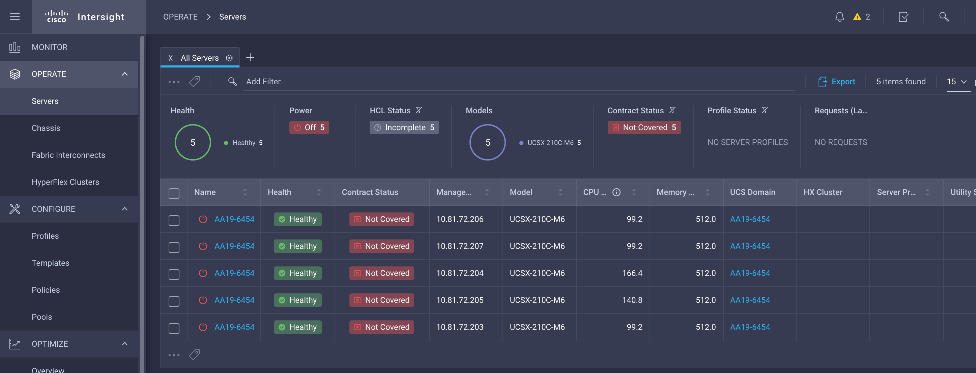Select the checkbox for server 10.81.72.203
The height and width of the screenshot is (373, 976).
(x=174, y=328)
